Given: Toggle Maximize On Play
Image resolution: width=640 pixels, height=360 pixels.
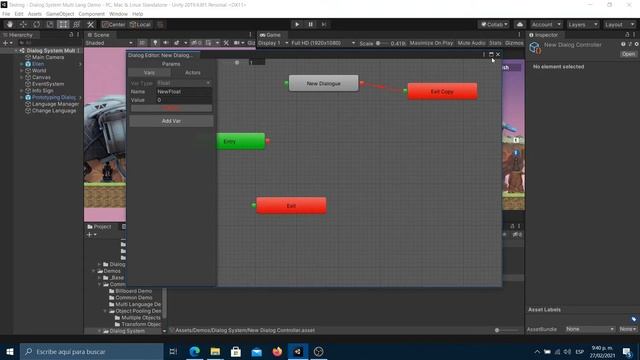Looking at the screenshot, I should (431, 43).
